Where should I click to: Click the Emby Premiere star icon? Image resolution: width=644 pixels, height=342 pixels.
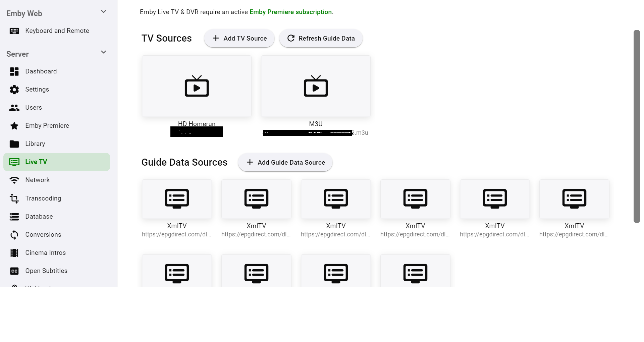14,126
